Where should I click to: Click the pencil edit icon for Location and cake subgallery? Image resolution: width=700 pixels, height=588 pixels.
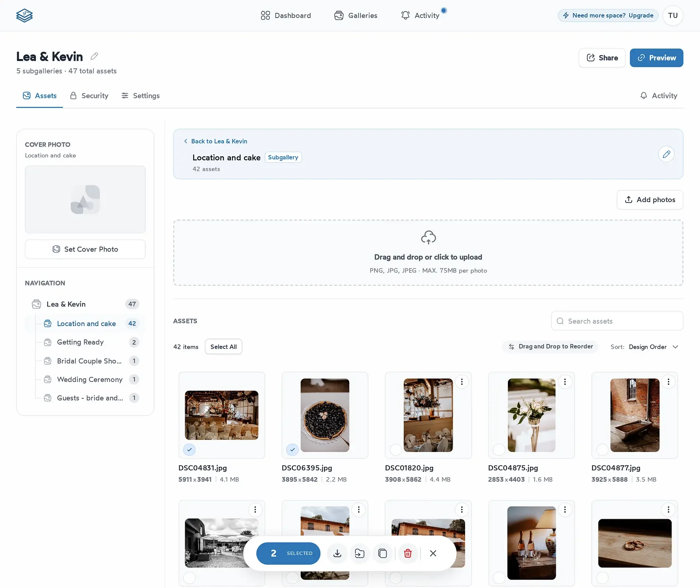(666, 154)
